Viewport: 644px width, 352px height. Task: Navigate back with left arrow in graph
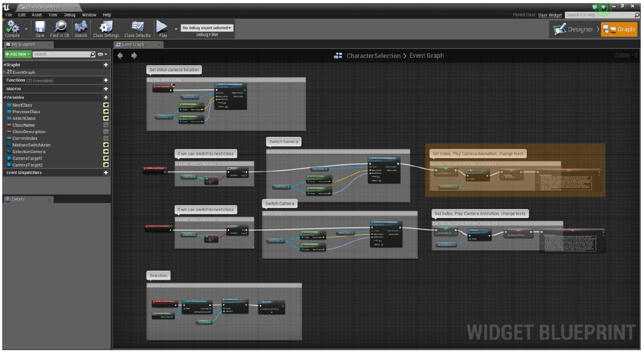[120, 56]
